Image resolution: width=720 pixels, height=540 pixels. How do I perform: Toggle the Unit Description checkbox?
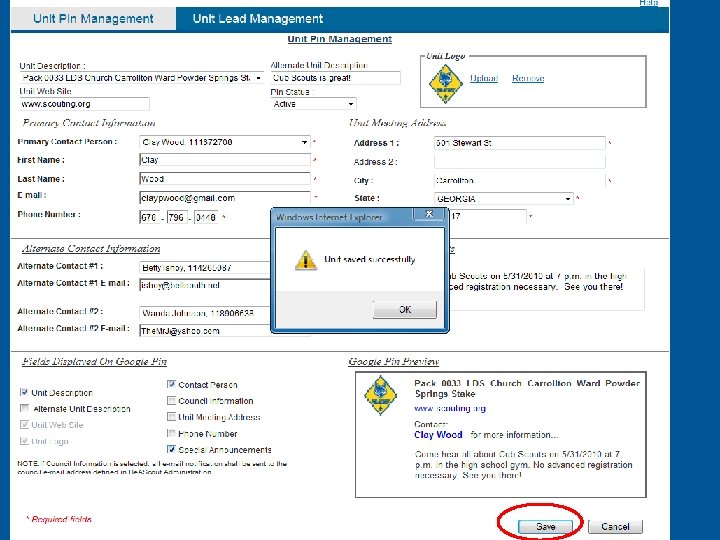point(24,392)
